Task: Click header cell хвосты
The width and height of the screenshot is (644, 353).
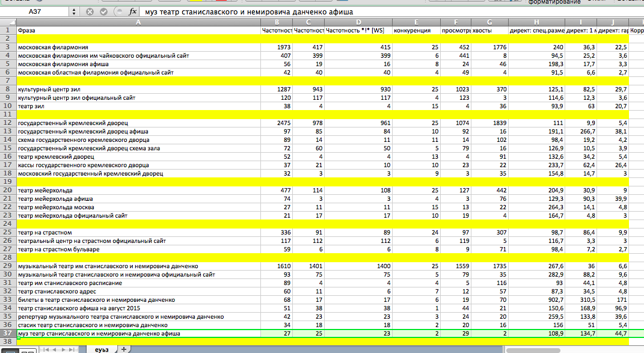Action: [489, 31]
